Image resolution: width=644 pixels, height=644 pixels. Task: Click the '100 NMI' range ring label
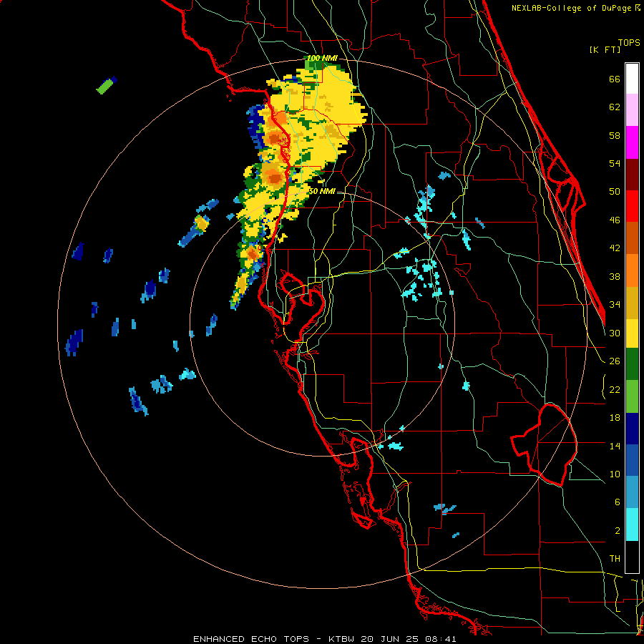322,59
